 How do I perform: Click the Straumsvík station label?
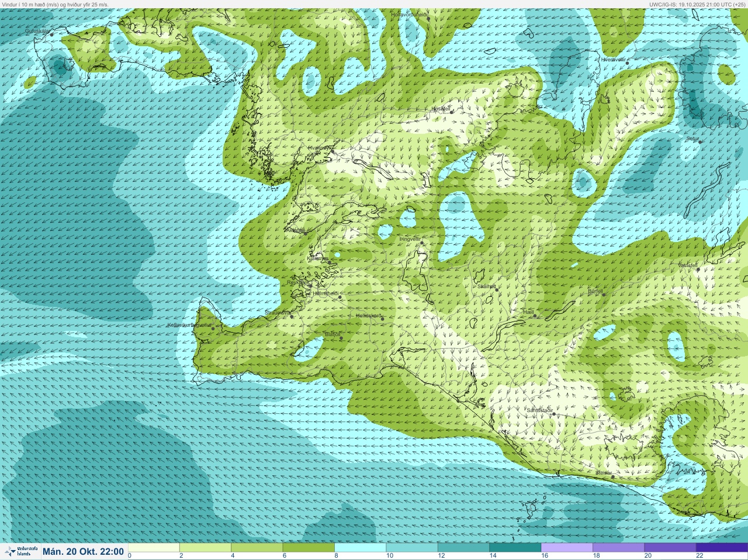[x=277, y=313]
